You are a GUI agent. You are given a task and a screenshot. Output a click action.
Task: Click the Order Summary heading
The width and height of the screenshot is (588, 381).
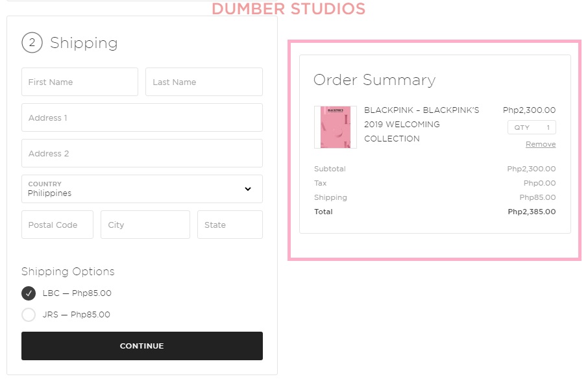pos(374,80)
